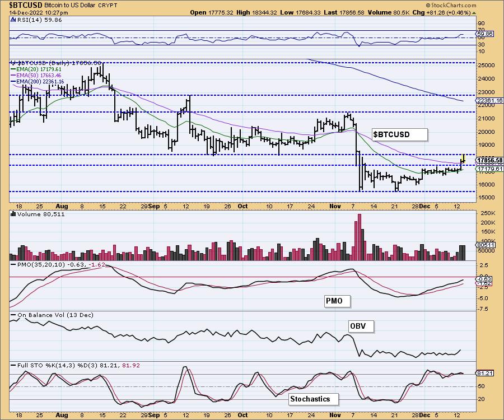Click the -0.63 value tag on PMO axis
The height and width of the screenshot is (420, 504).
click(x=485, y=279)
